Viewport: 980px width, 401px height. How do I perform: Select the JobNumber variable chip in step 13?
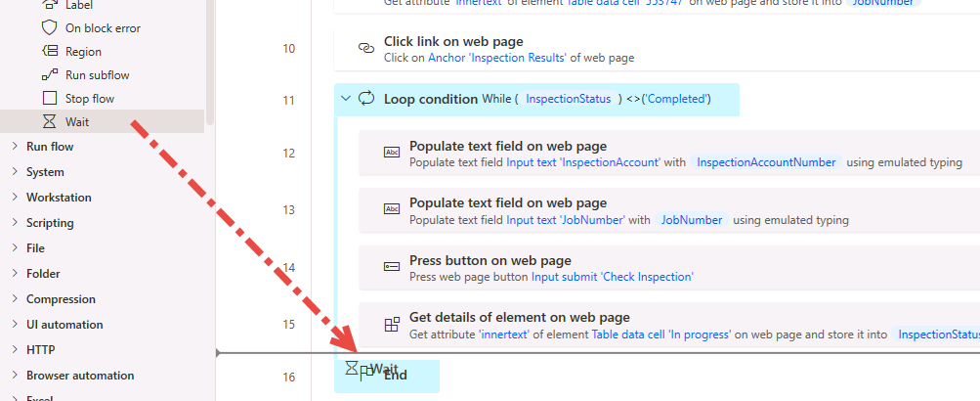tap(691, 220)
